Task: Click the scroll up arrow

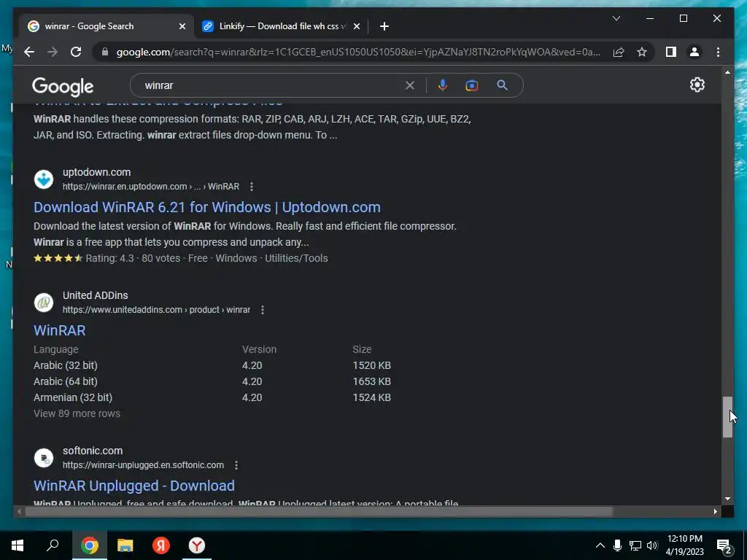Action: pyautogui.click(x=727, y=72)
